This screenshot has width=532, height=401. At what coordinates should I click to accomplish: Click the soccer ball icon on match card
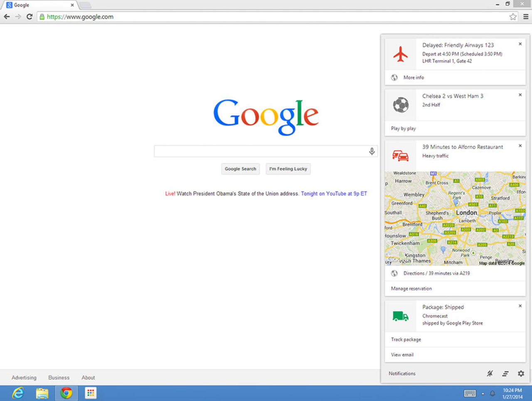click(400, 105)
